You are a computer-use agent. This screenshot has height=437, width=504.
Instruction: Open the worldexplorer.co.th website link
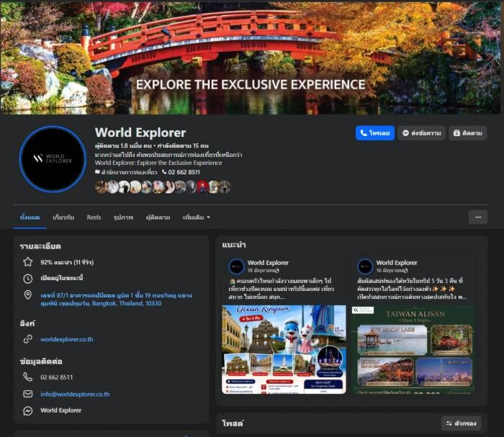(x=67, y=339)
